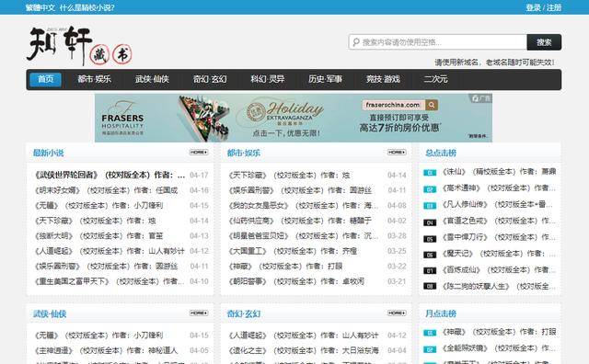Click fraserschina.com field in the ad
This screenshot has height=364, width=589.
(x=393, y=105)
